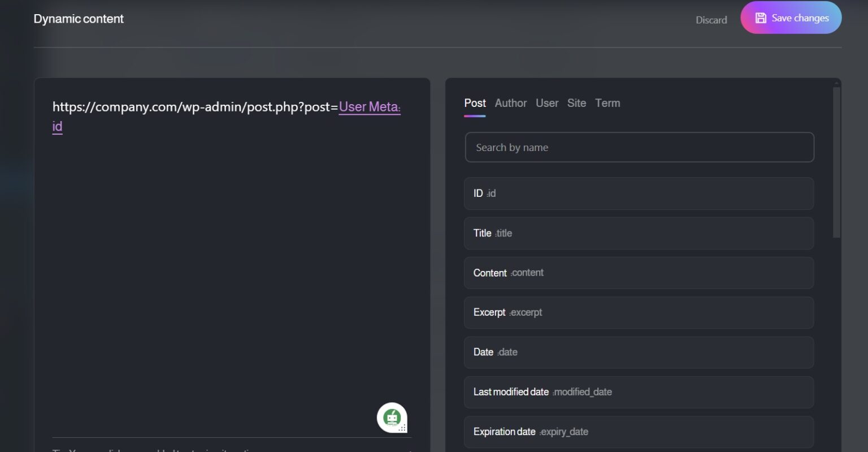Open the green robot assistant icon

click(392, 417)
